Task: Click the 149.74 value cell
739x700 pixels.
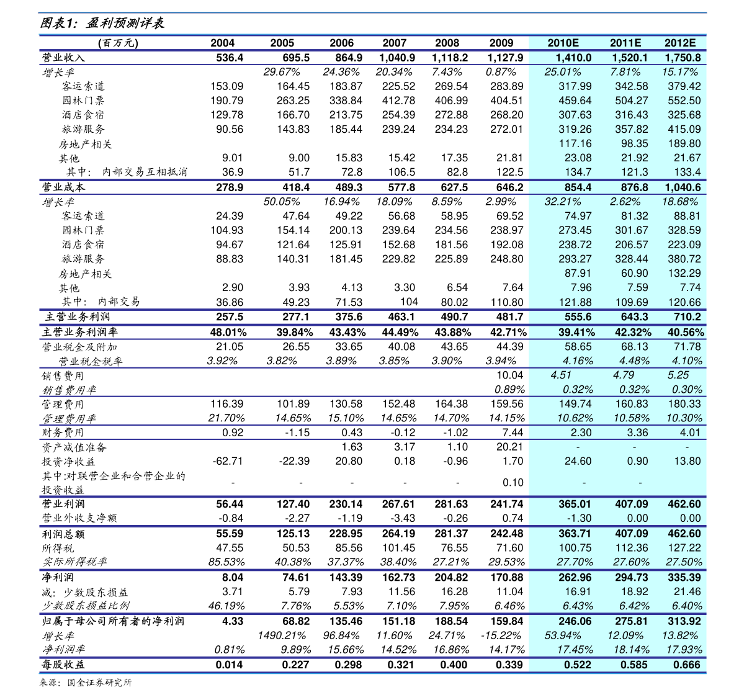Action: click(x=575, y=403)
